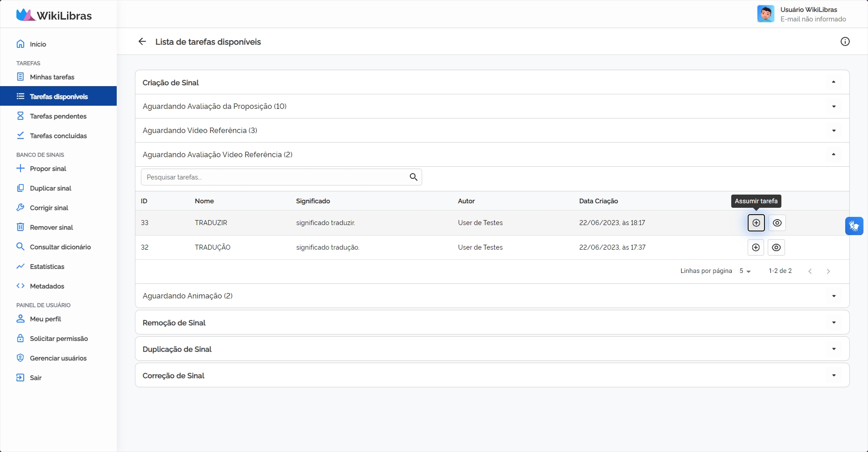Viewport: 868px width, 452px height.
Task: Click the user avatar picture
Action: click(765, 14)
